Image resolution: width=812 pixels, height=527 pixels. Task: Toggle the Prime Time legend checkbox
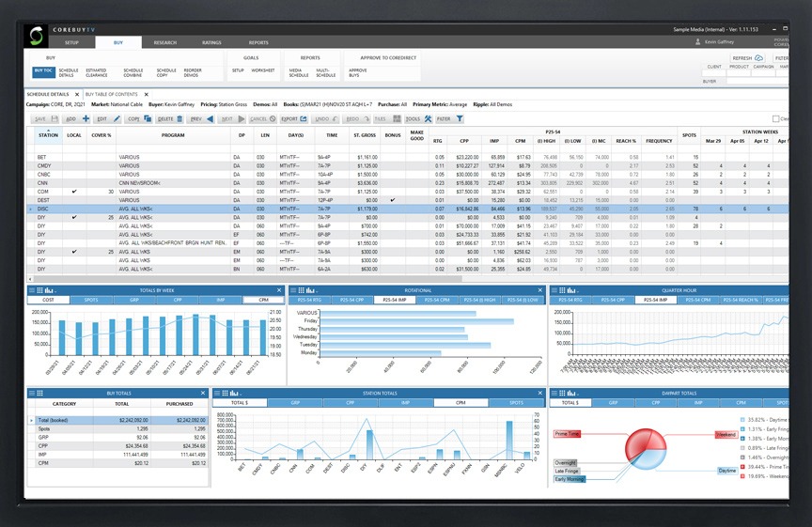pos(742,467)
